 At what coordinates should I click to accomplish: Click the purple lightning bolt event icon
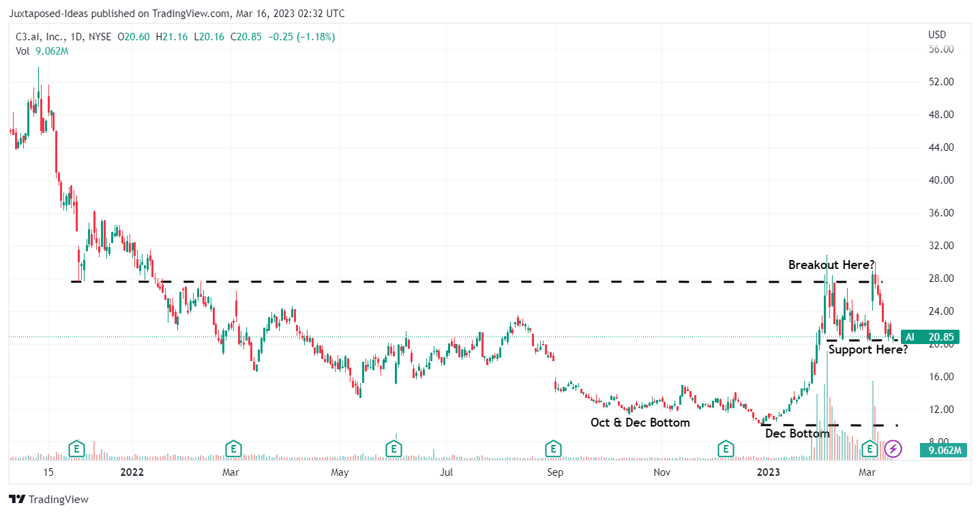pos(893,449)
